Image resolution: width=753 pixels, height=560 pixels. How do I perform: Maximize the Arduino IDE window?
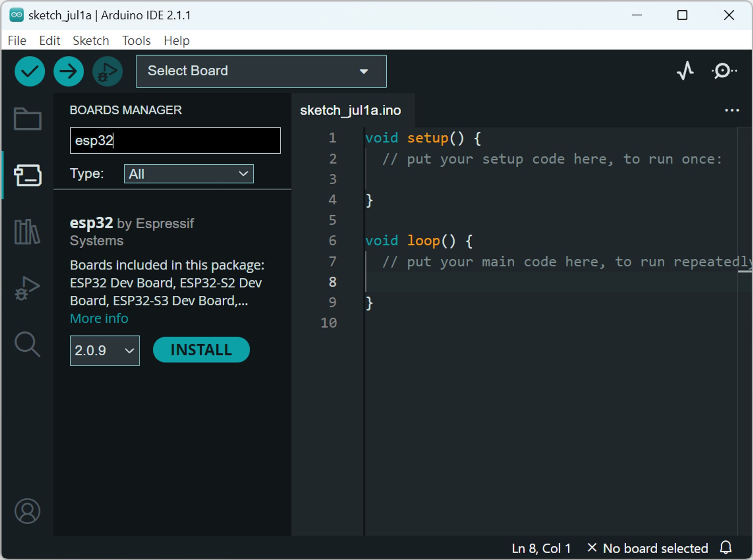click(x=682, y=15)
